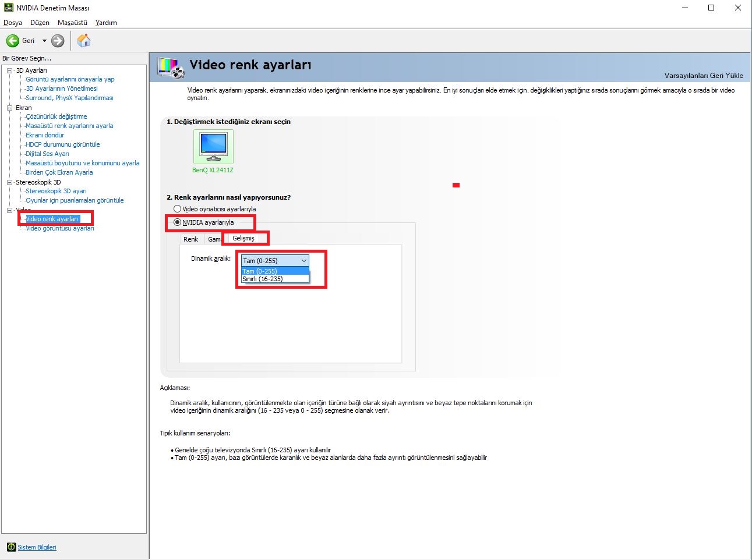Open Çözünürlük değiştirme page
The height and width of the screenshot is (560, 752).
click(x=57, y=116)
